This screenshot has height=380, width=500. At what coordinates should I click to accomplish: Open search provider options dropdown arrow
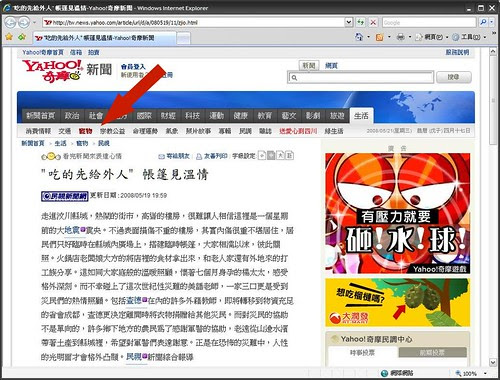(x=491, y=23)
